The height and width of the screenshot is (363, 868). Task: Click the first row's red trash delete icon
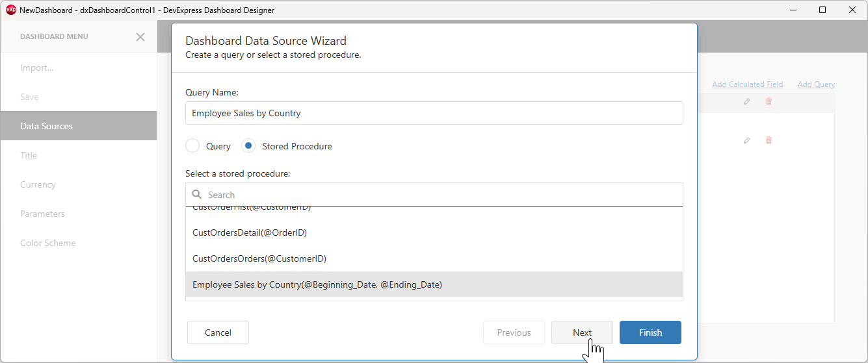pyautogui.click(x=769, y=101)
